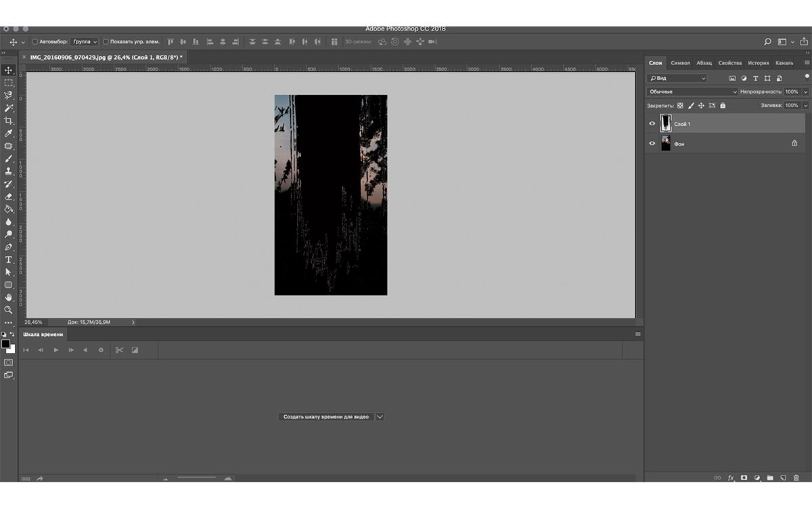This screenshot has height=508, width=812.
Task: Open the status bar info arrow
Action: click(x=133, y=322)
